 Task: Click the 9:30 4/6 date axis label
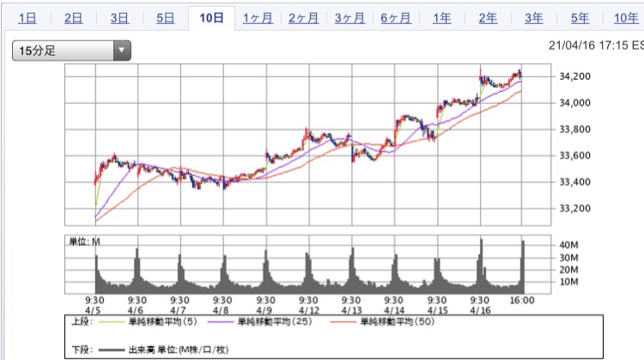click(x=137, y=305)
